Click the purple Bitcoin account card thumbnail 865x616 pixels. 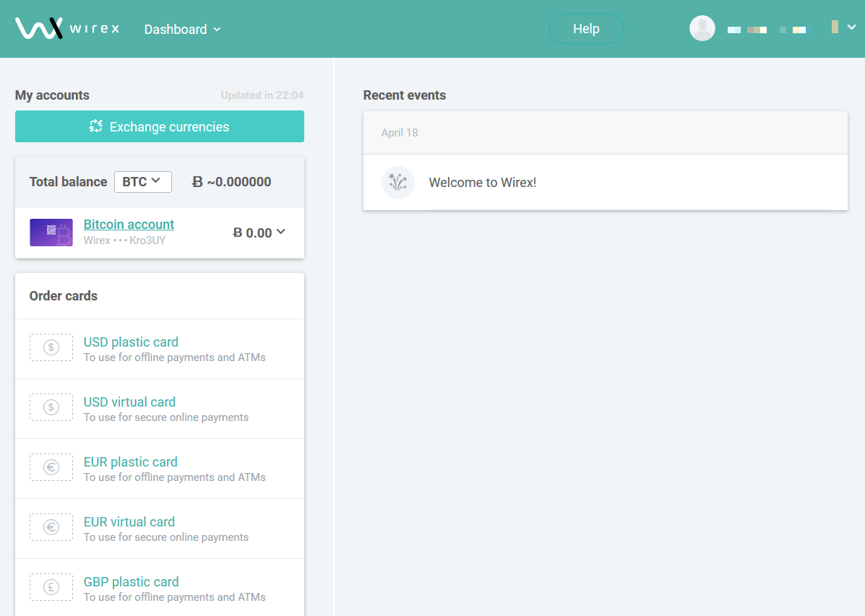(x=51, y=233)
